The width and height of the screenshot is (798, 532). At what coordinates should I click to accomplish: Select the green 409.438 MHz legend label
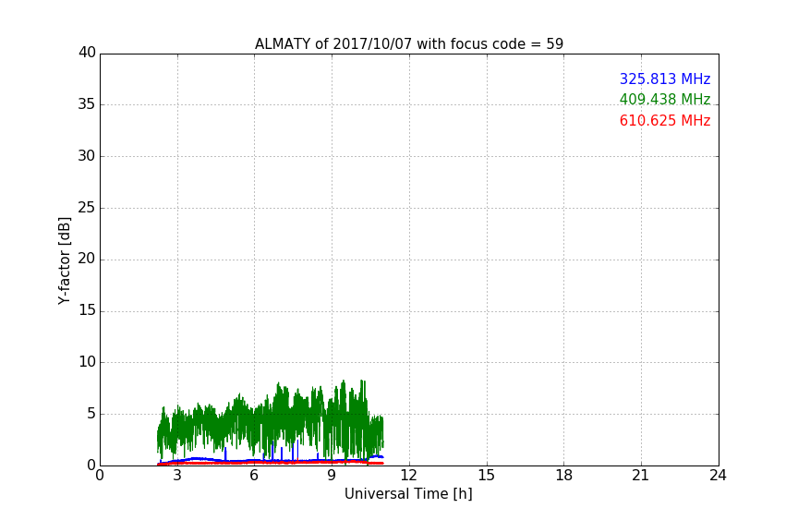coord(665,99)
